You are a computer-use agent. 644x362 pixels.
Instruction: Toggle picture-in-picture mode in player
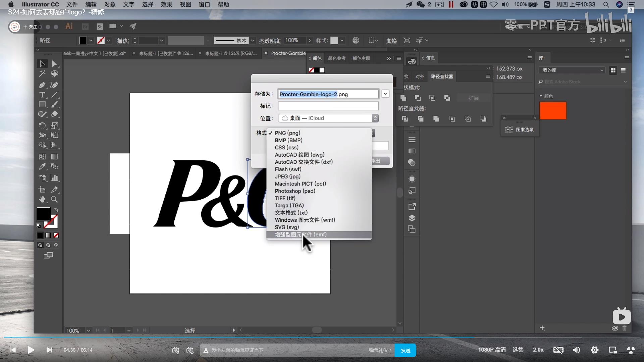point(613,350)
